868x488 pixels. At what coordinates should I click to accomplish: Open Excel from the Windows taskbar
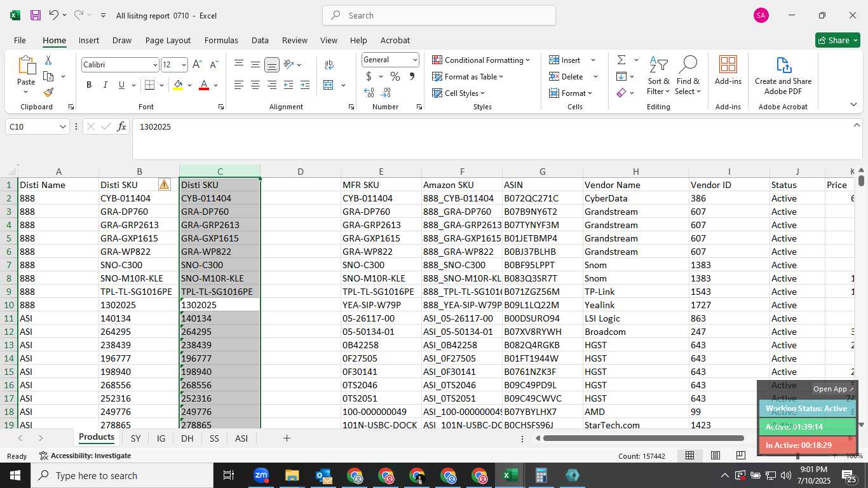coord(510,475)
